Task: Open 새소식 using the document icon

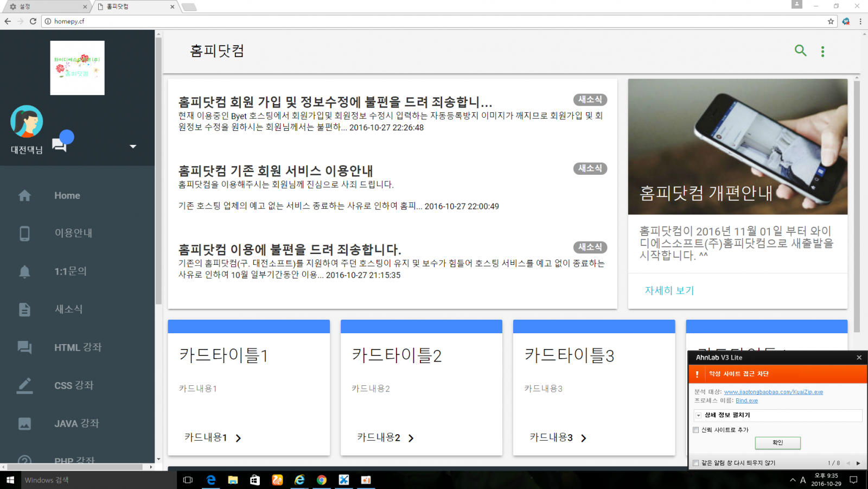Action: [x=25, y=309]
